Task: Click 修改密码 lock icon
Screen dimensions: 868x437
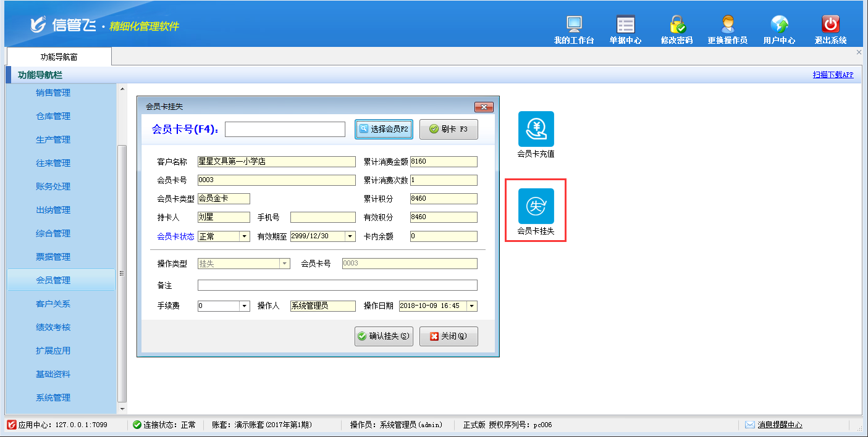Action: (x=676, y=25)
